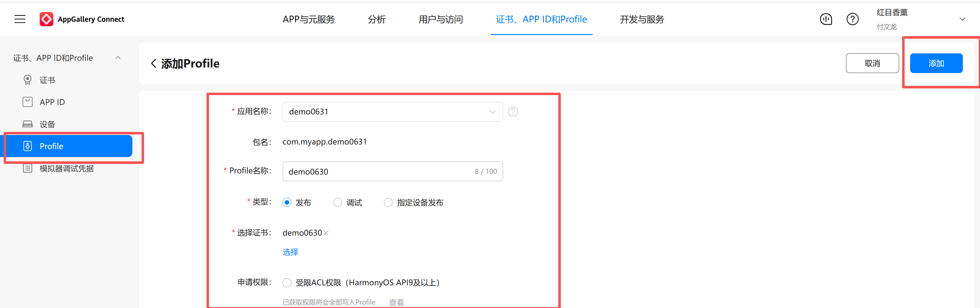Open the hamburger navigation menu
This screenshot has height=308, width=980.
pyautogui.click(x=20, y=19)
